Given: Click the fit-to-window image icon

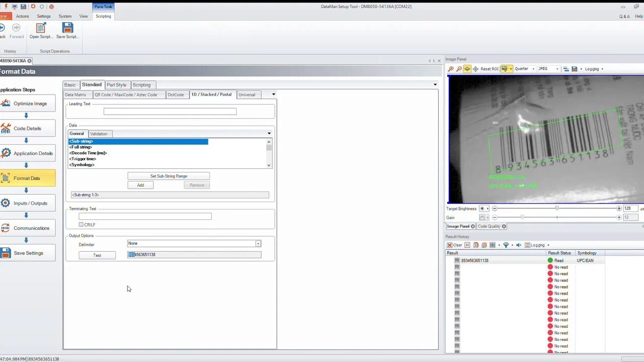Looking at the screenshot, I should pos(467,69).
